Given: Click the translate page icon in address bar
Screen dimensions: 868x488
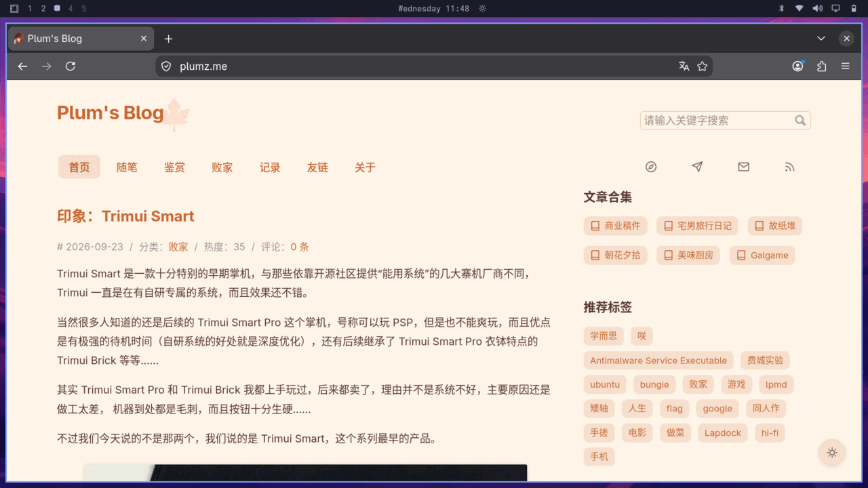Looking at the screenshot, I should tap(684, 66).
